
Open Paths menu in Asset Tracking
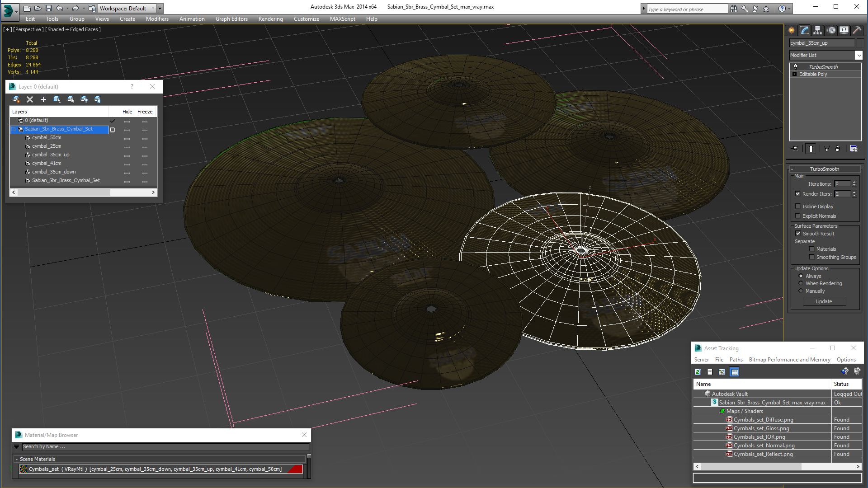(736, 360)
